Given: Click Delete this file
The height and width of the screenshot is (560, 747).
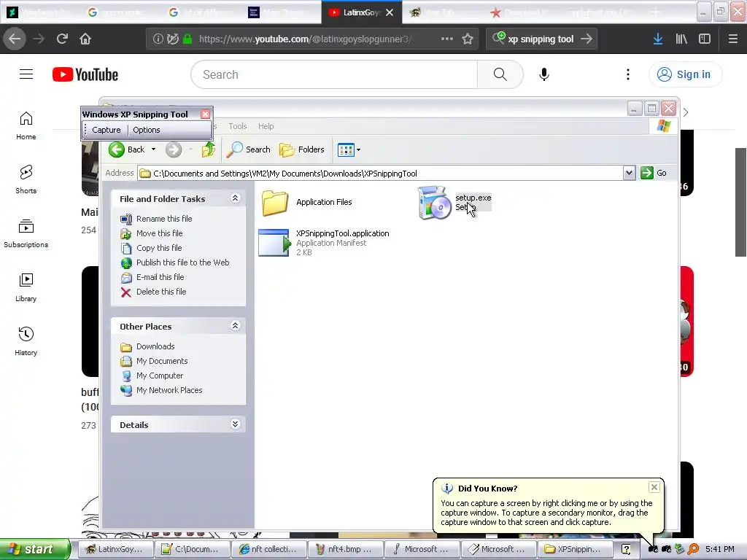Looking at the screenshot, I should [x=161, y=292].
